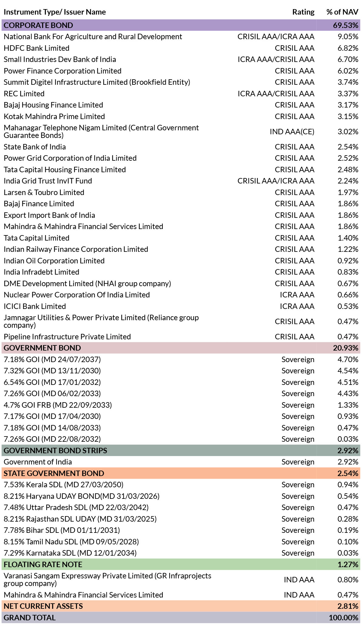Click the FLOATING RATE NOTE header
The height and width of the screenshot is (627, 364).
point(181,564)
